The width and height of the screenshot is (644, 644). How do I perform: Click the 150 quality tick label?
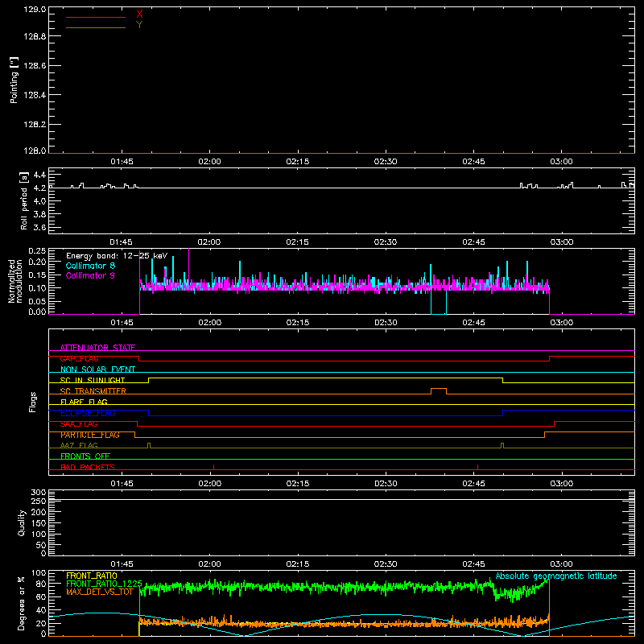click(x=39, y=523)
